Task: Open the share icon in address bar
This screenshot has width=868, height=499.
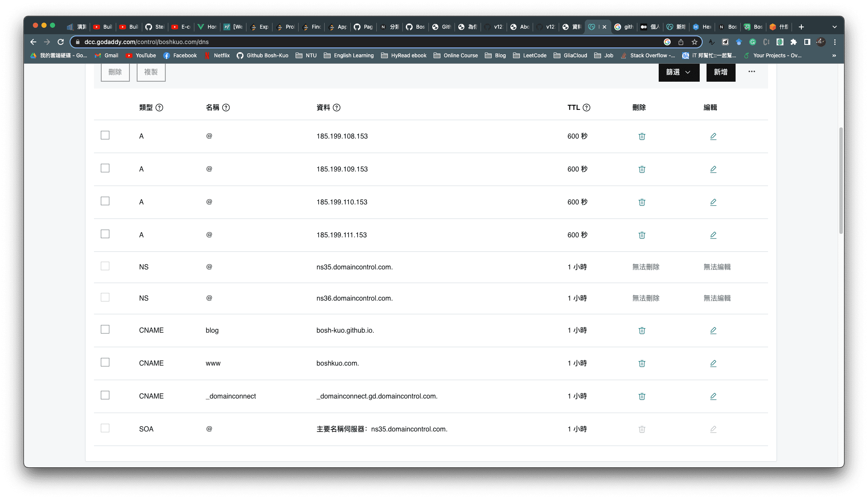Action: [x=681, y=42]
